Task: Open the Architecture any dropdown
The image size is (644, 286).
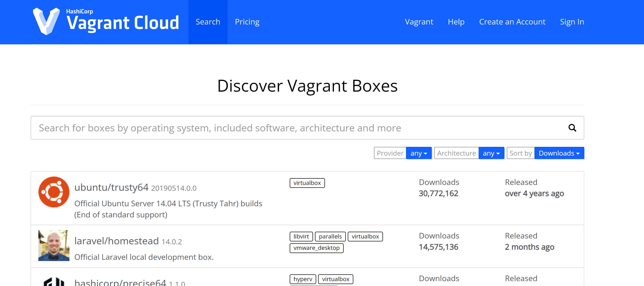Action: point(491,153)
